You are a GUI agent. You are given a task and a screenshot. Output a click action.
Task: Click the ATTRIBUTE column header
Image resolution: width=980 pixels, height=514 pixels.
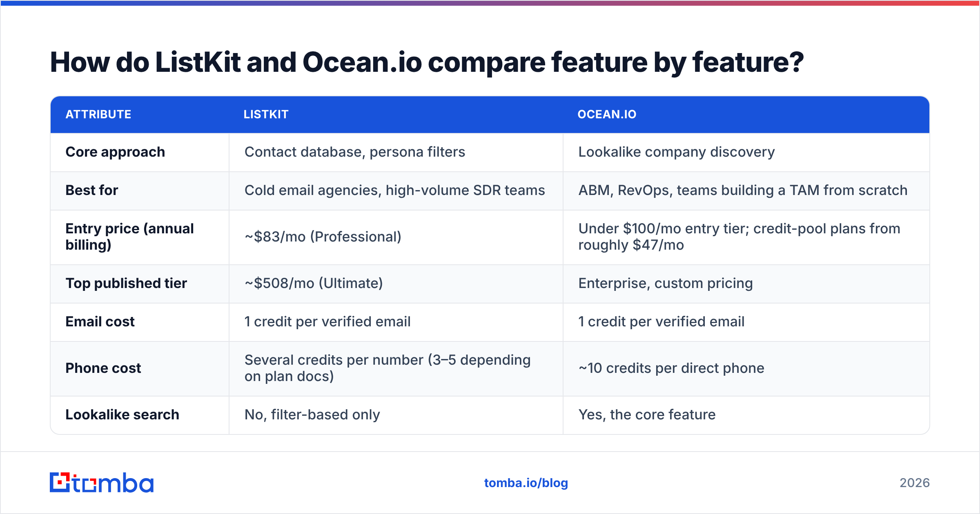(98, 114)
